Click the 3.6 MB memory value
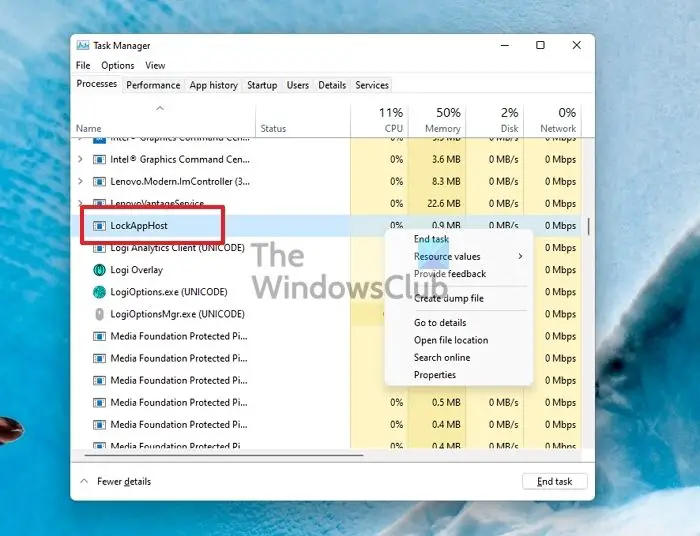The height and width of the screenshot is (536, 700). coord(446,159)
